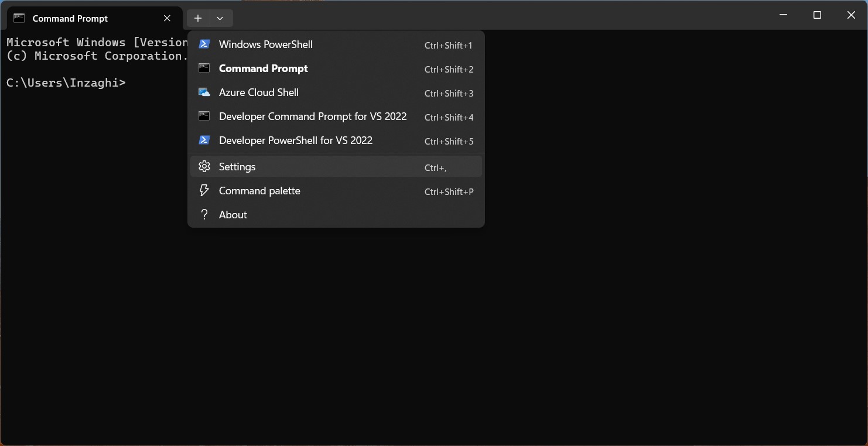Viewport: 868px width, 446px height.
Task: Open Windows PowerShell profile from menu
Action: 336,44
